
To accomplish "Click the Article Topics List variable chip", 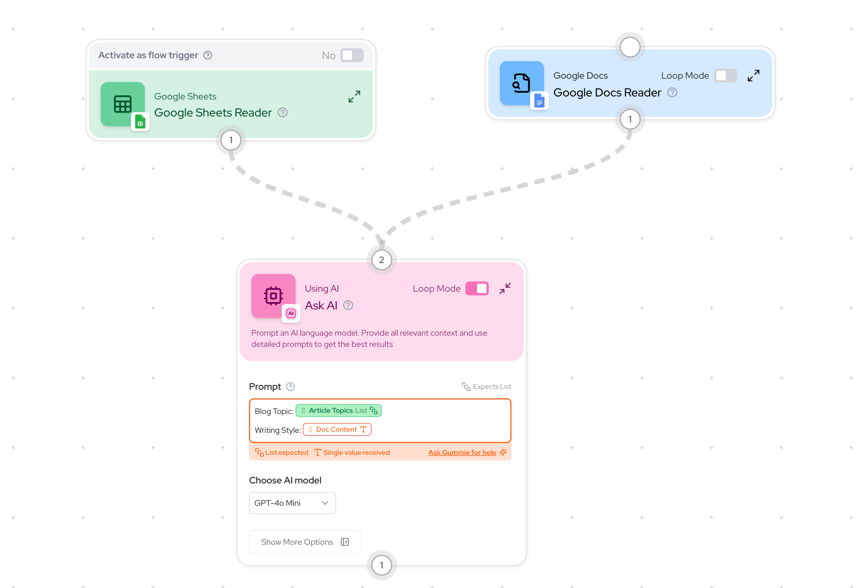I will point(339,411).
